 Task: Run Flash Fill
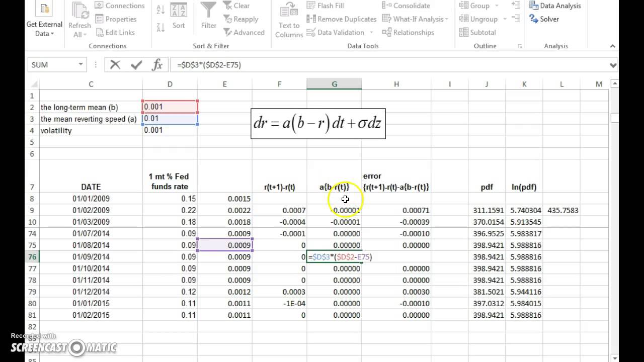[325, 6]
